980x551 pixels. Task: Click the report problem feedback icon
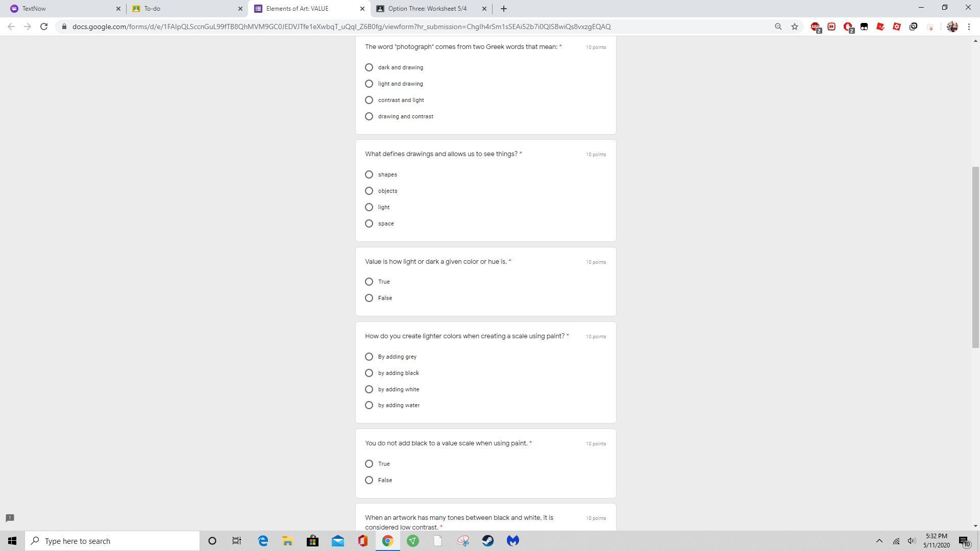click(10, 518)
